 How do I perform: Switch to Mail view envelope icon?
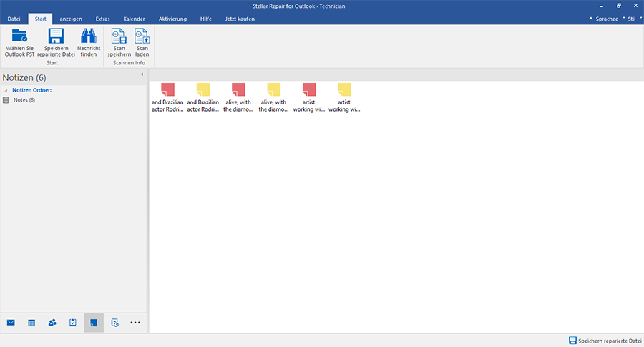coord(11,323)
